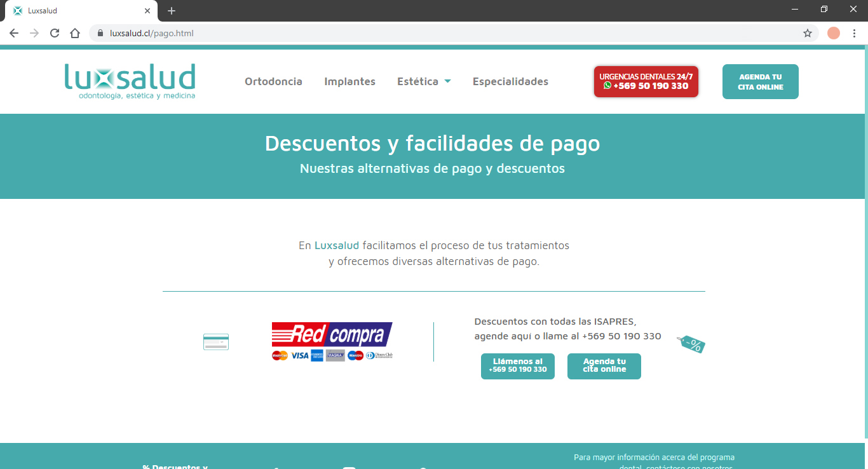
Task: Go to the browser home page
Action: click(75, 33)
